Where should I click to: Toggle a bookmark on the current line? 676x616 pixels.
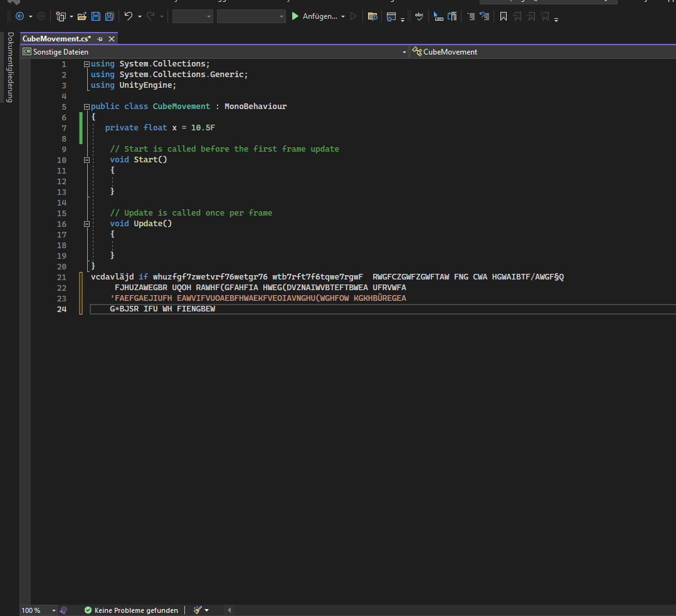coord(504,16)
